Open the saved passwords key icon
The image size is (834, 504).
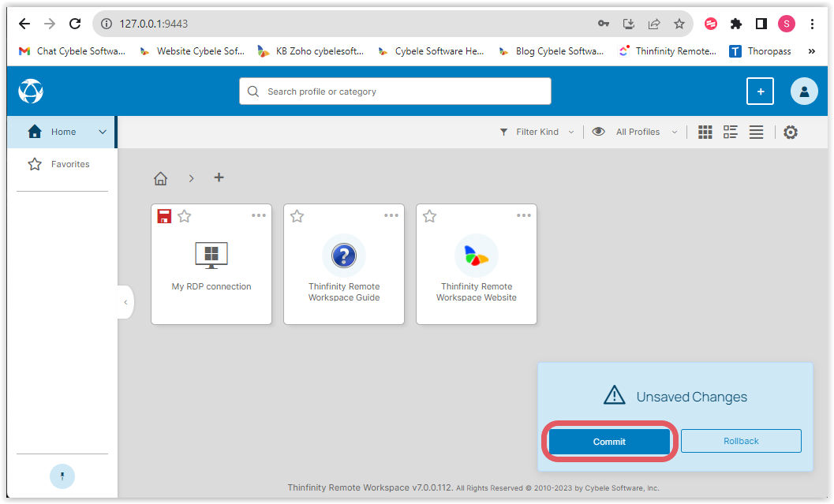click(x=603, y=24)
